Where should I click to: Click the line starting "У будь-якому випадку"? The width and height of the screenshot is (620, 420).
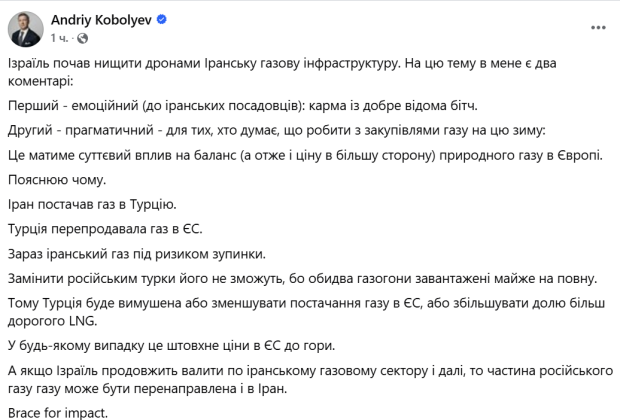pos(172,346)
